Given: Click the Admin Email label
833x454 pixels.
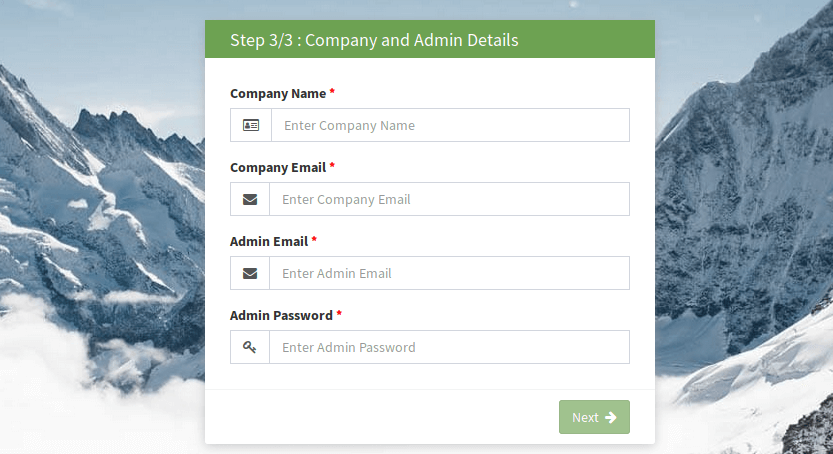Looking at the screenshot, I should pyautogui.click(x=268, y=241).
